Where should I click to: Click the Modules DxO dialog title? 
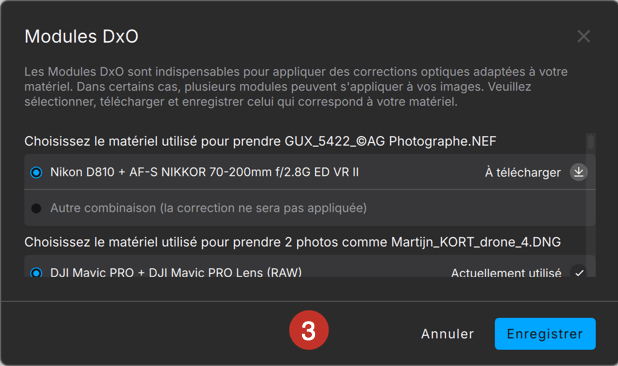coord(82,36)
